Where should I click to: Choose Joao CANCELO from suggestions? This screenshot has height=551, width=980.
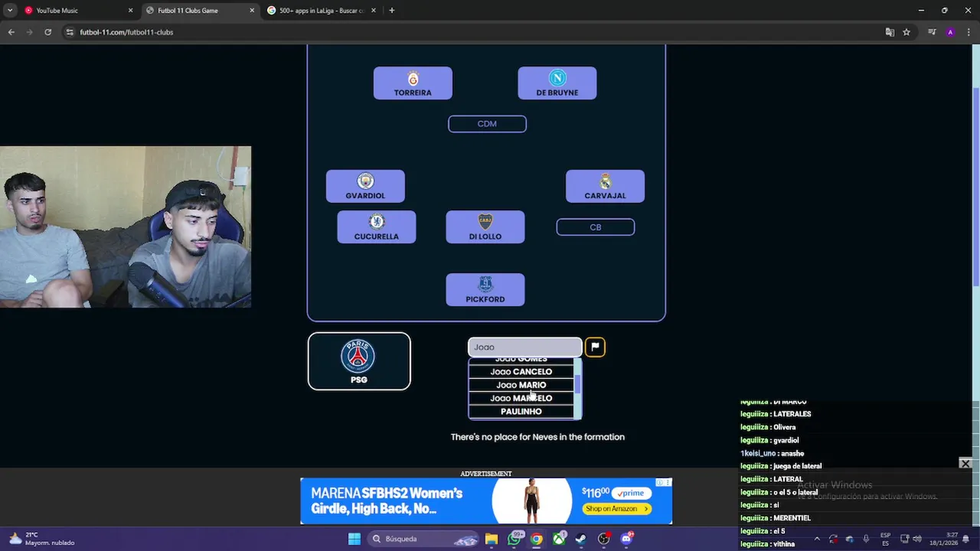(521, 372)
